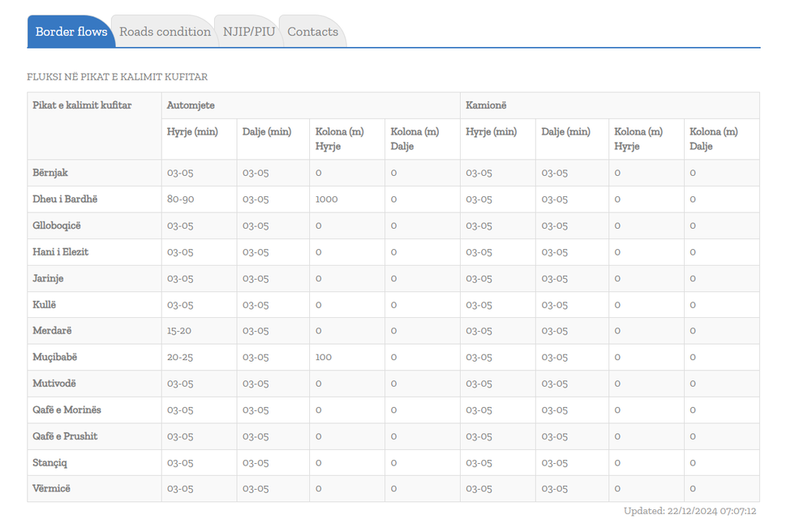Click the 1000 column length value
Screen dimensions: 795x532
326,199
